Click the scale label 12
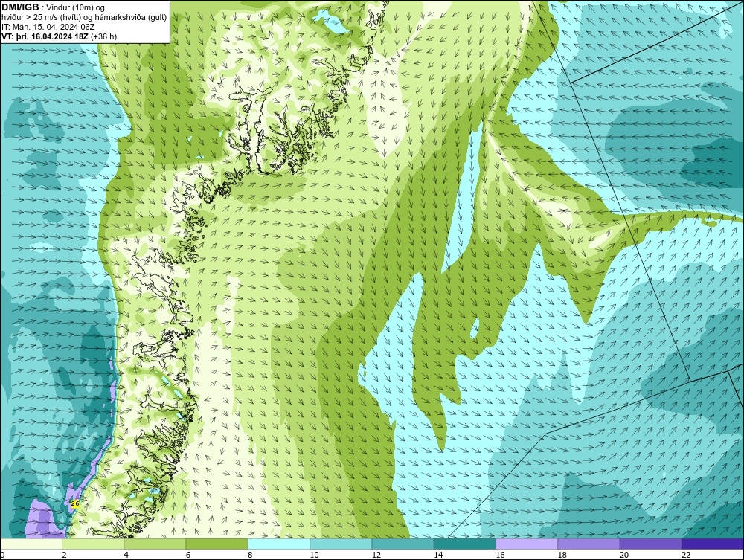 tap(376, 555)
